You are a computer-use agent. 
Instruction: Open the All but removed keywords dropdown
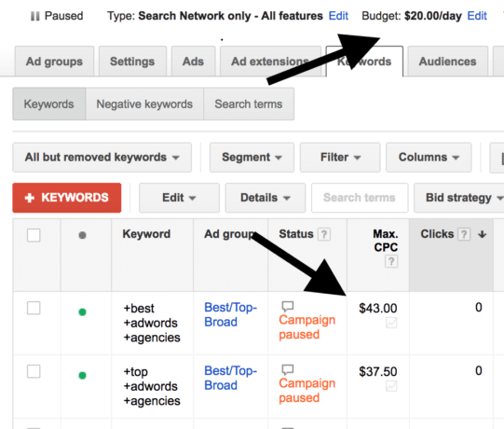pyautogui.click(x=102, y=158)
